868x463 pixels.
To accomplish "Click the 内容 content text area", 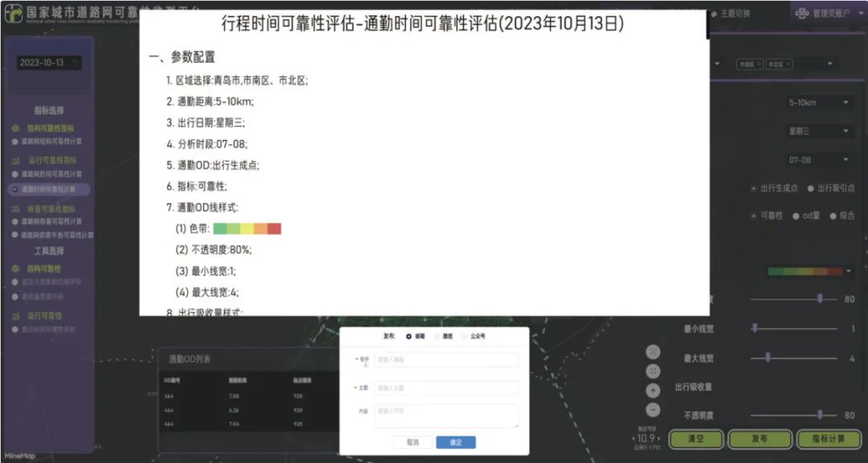I will coord(446,416).
